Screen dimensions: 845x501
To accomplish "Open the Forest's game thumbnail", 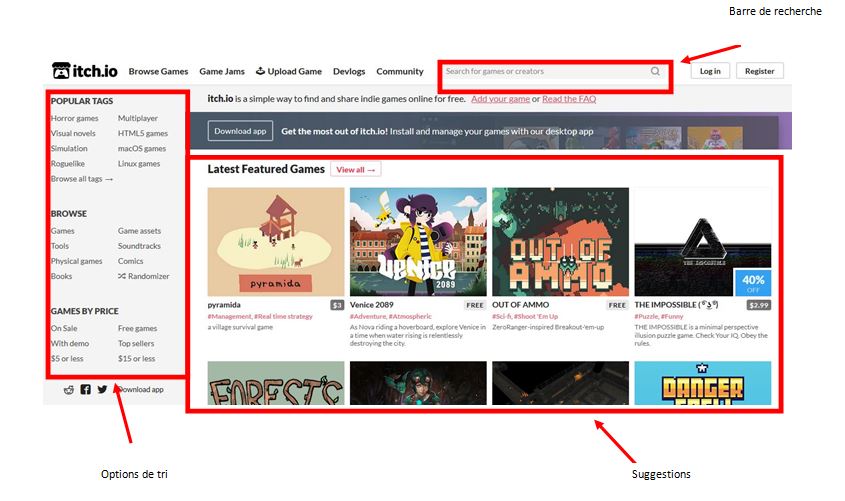I will pyautogui.click(x=276, y=383).
